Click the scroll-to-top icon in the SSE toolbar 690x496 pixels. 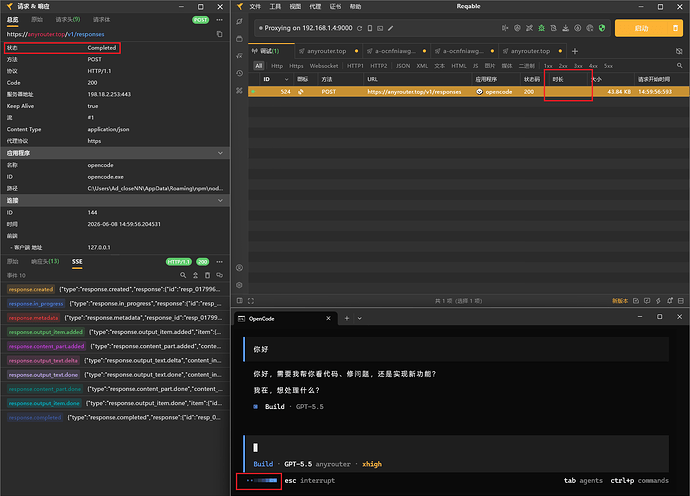click(x=195, y=275)
